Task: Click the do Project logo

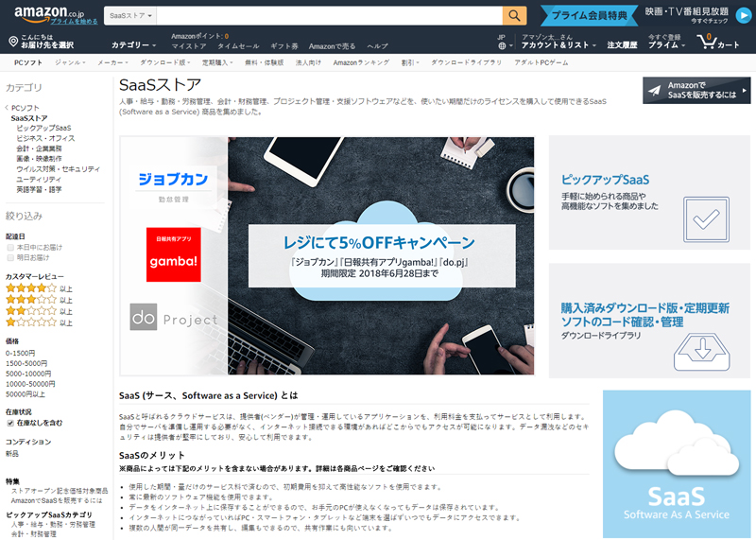Action: click(174, 318)
